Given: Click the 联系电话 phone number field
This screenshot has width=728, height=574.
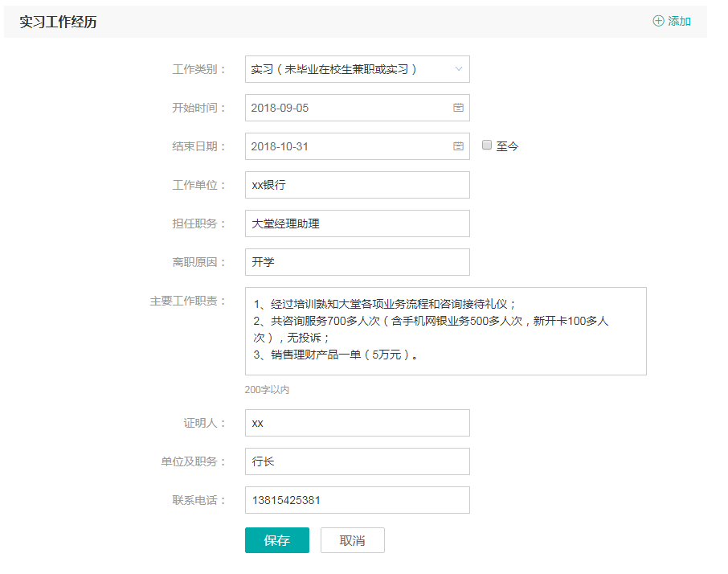Looking at the screenshot, I should click(x=357, y=500).
